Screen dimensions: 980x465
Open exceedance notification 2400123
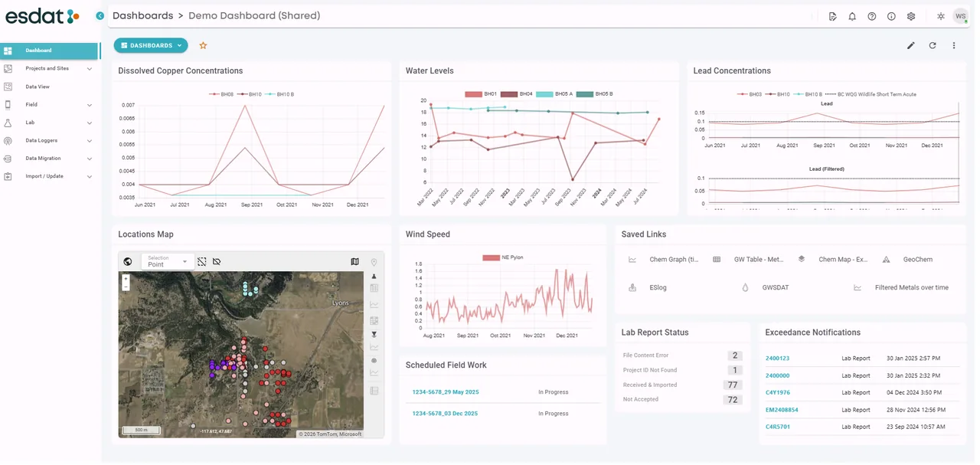777,359
